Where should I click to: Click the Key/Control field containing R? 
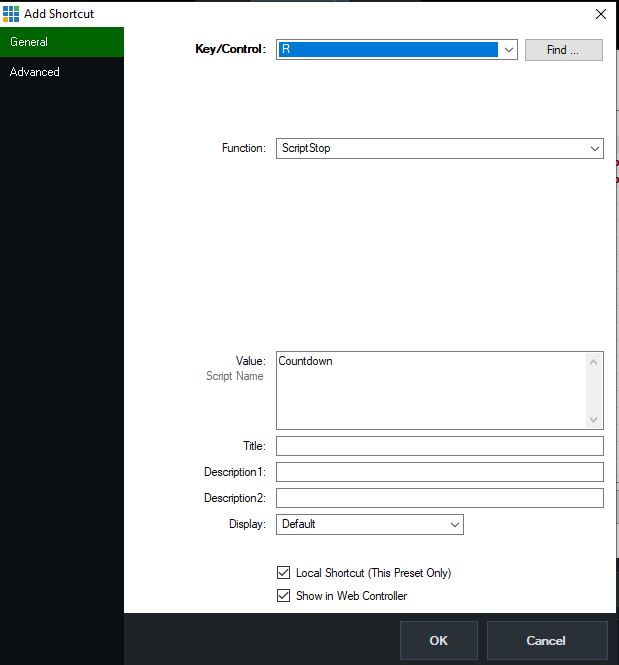point(387,50)
